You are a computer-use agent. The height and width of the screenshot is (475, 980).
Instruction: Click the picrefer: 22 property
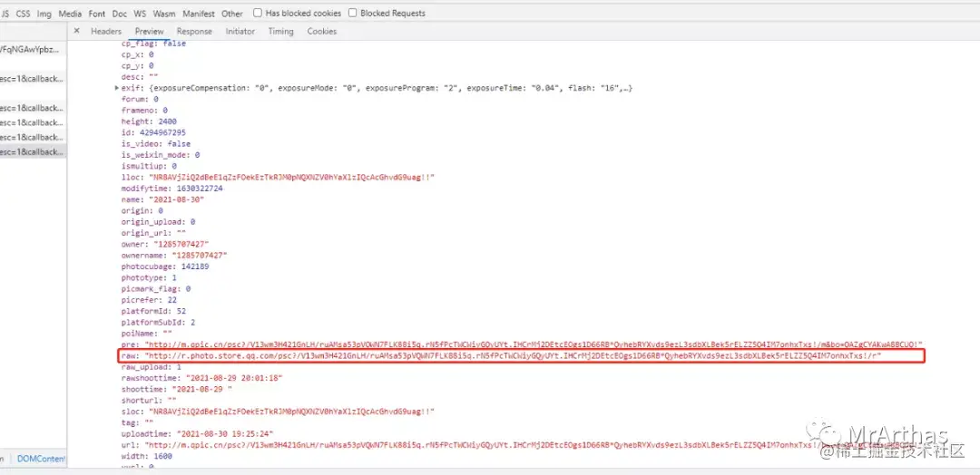pos(149,300)
